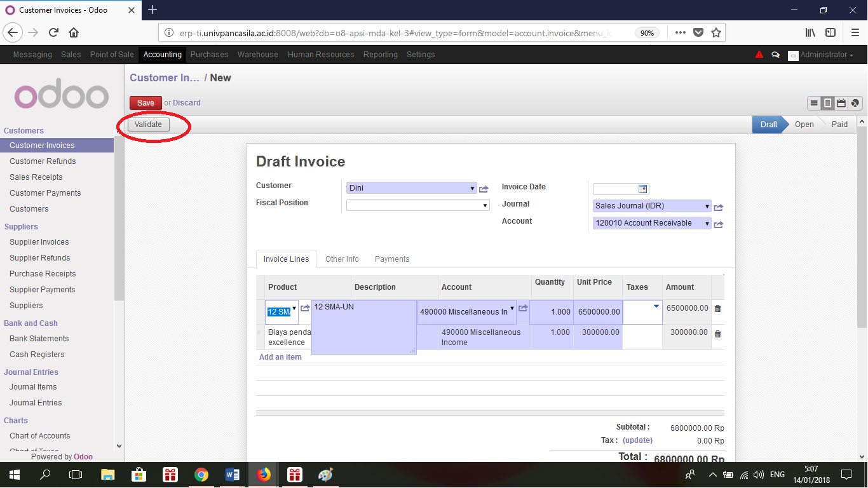The image size is (868, 488).
Task: Open page actions three-dot menu
Action: point(680,32)
